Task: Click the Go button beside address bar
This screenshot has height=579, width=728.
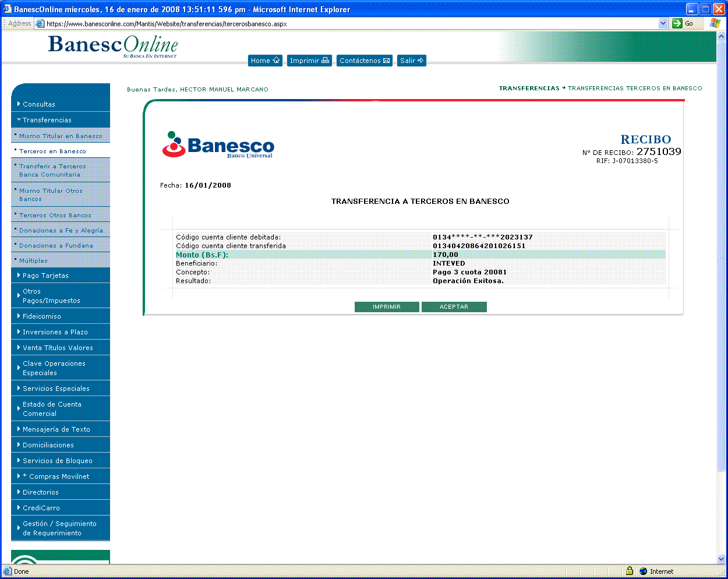Action: (683, 23)
